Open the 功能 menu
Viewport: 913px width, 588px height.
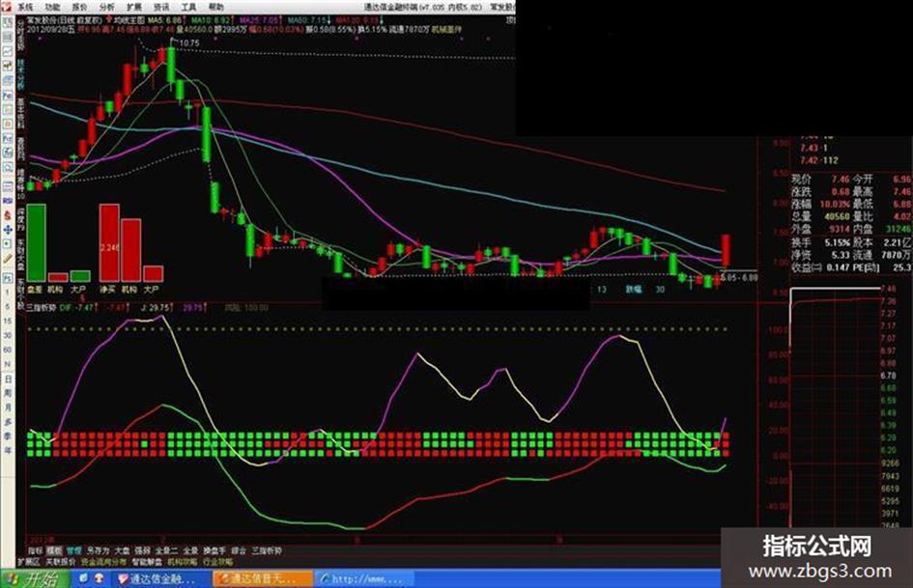tap(53, 7)
